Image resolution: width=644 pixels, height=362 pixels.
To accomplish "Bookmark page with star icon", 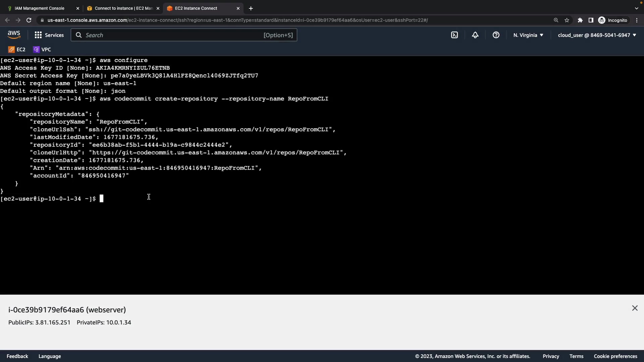I will point(567,20).
